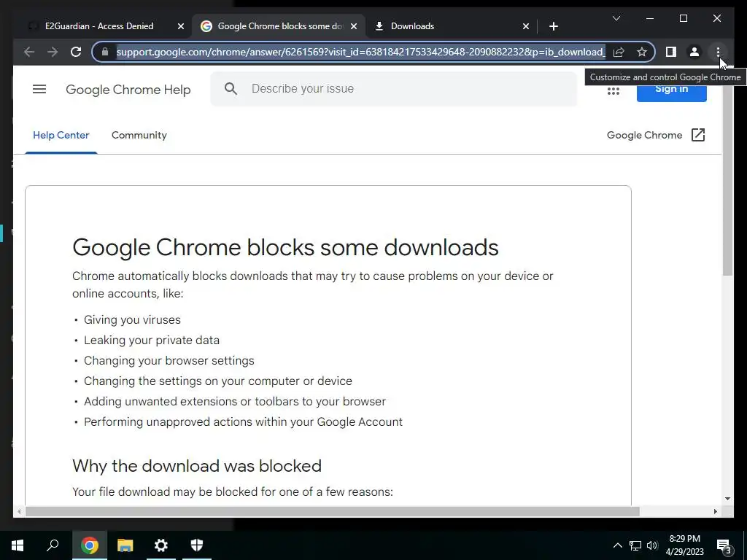Close the Google Chrome blocks tab
Image resolution: width=747 pixels, height=560 pixels.
[x=354, y=26]
